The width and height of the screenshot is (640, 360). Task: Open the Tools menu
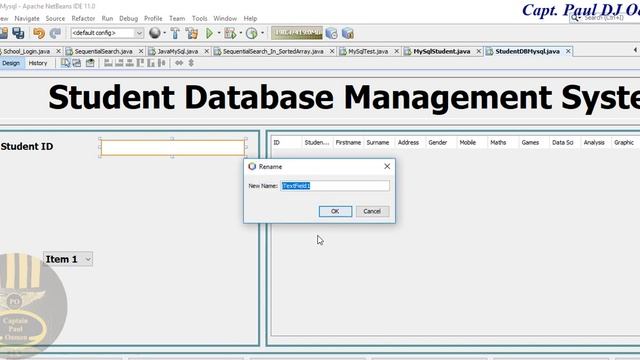click(x=200, y=18)
